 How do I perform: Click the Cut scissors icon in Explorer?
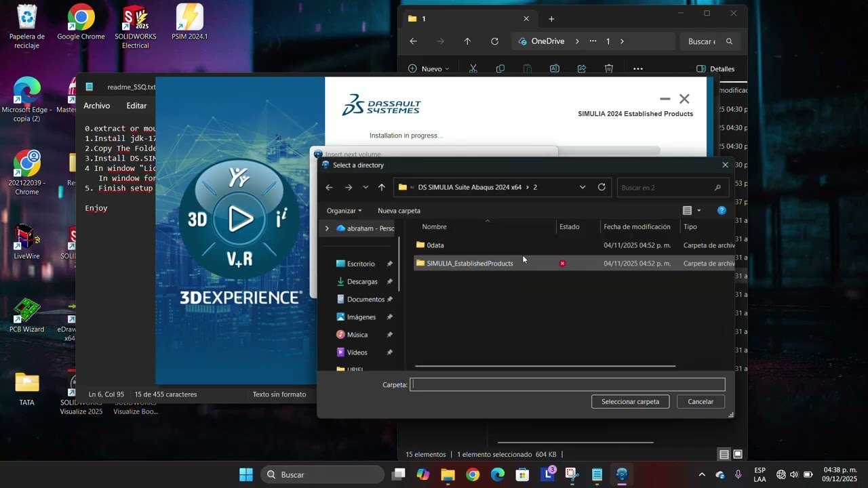[x=473, y=68]
